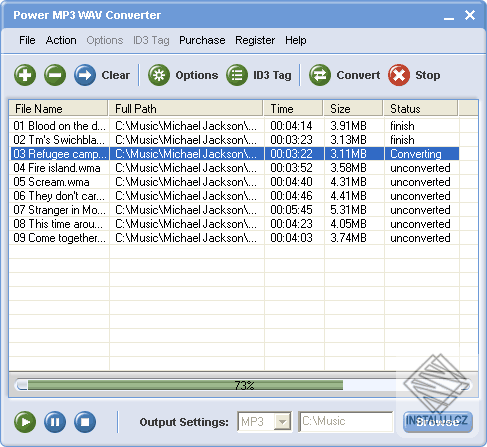Select row 08 This time arou...
Screen dimensions: 487x447
coord(235,224)
